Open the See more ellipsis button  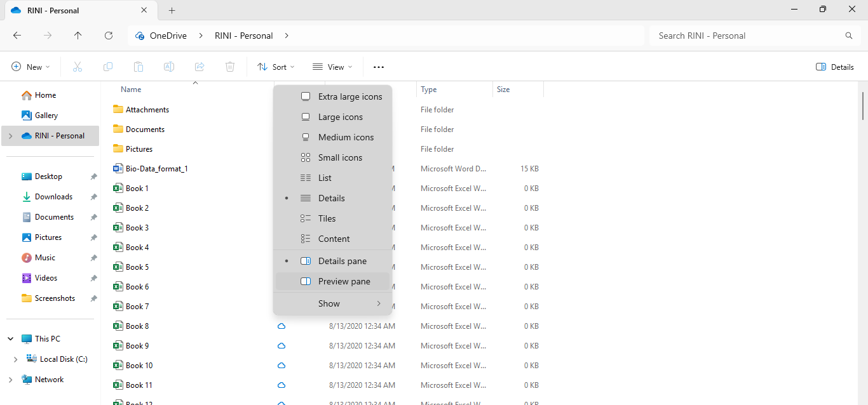[379, 67]
